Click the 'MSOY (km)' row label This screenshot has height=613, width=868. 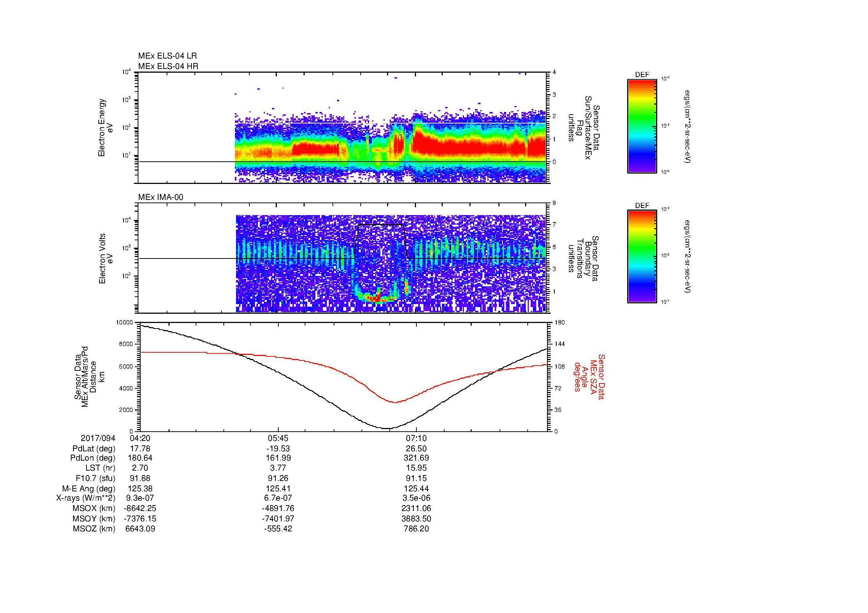pos(94,518)
